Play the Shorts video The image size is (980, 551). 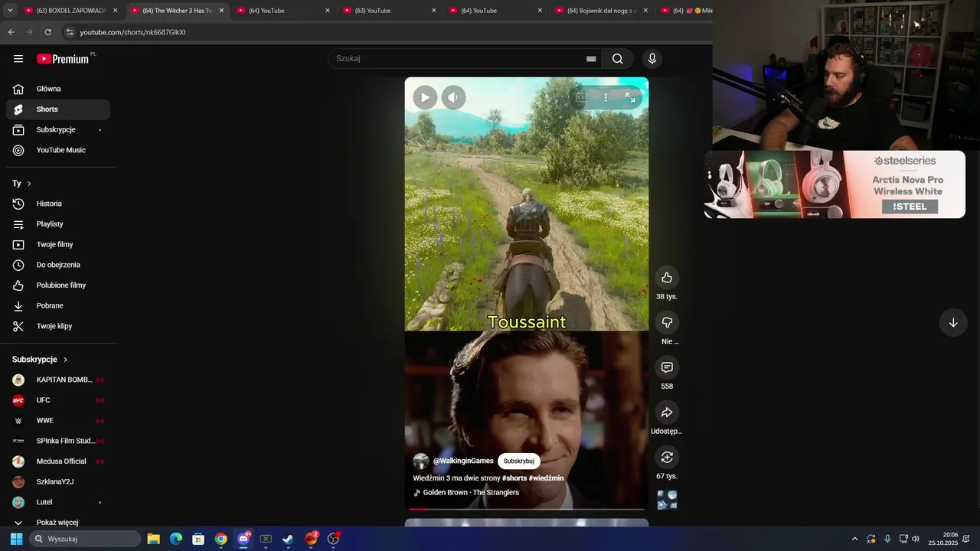425,97
